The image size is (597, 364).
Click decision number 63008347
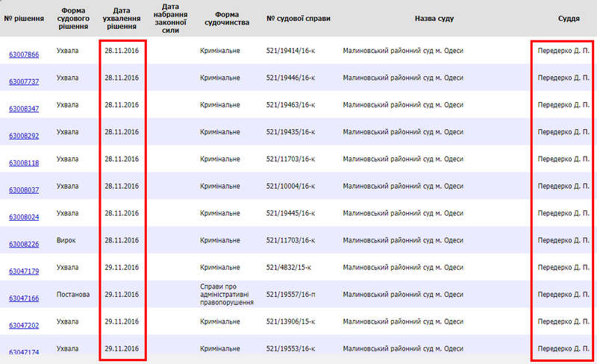point(24,109)
